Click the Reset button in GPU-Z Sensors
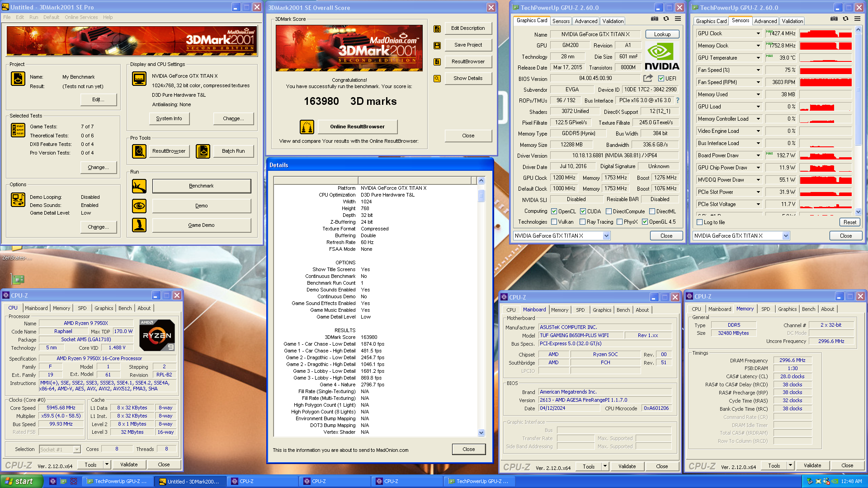 coord(849,222)
